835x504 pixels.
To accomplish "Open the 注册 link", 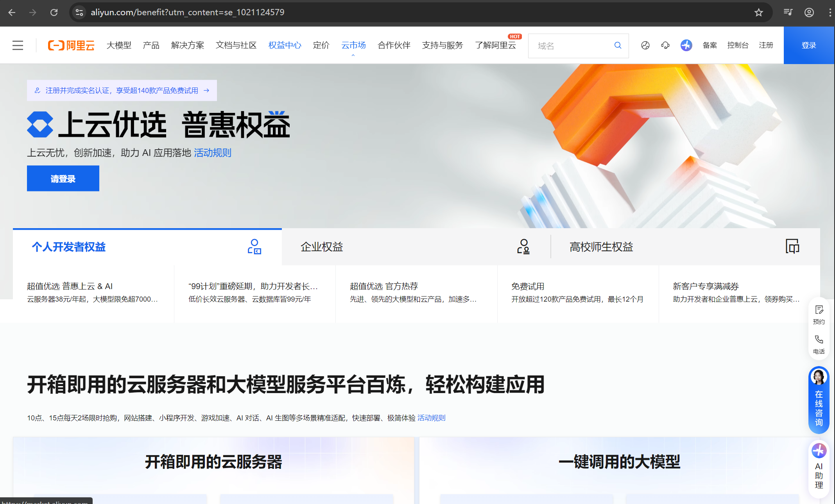I will (x=766, y=45).
